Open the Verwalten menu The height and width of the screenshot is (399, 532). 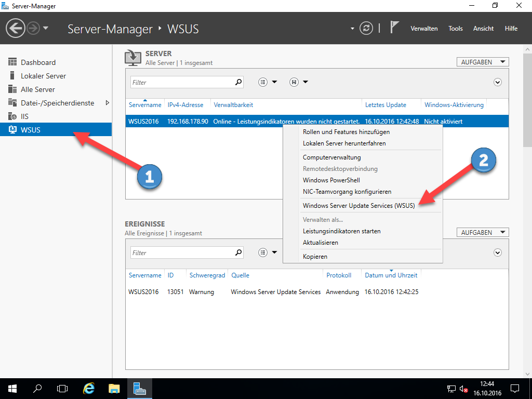[424, 29]
